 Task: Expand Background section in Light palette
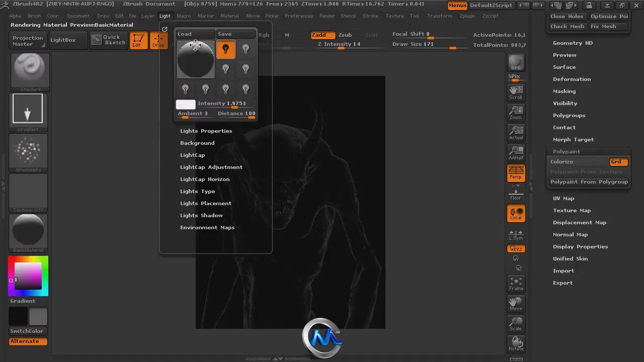coord(197,143)
